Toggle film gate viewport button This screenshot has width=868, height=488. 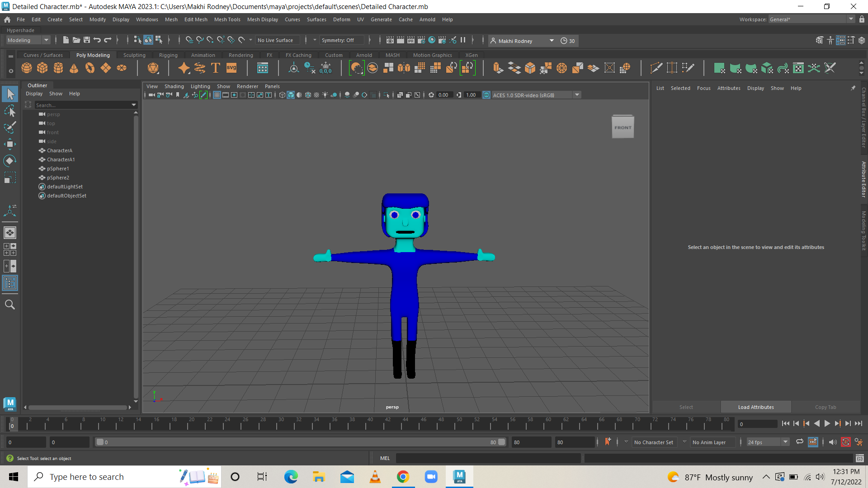tap(226, 95)
